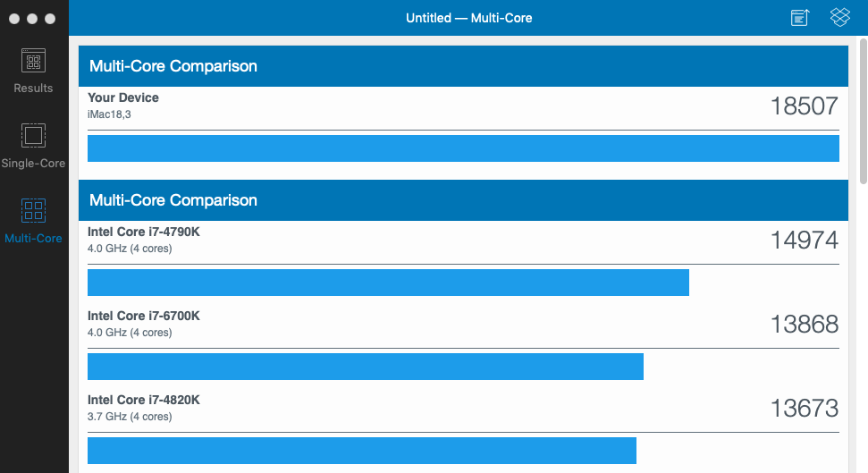Click the Dropbox icon in the title bar
Screen dimensions: 868x473
[x=839, y=17]
